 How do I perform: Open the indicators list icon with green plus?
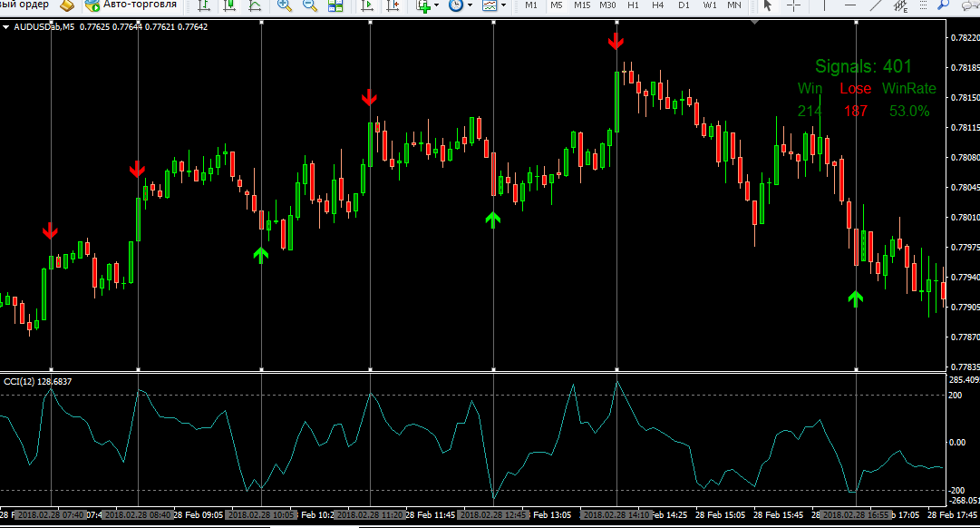[423, 5]
